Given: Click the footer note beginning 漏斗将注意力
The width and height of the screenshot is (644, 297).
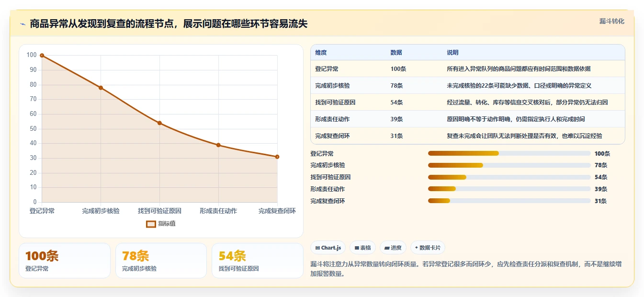Looking at the screenshot, I should 466,269.
